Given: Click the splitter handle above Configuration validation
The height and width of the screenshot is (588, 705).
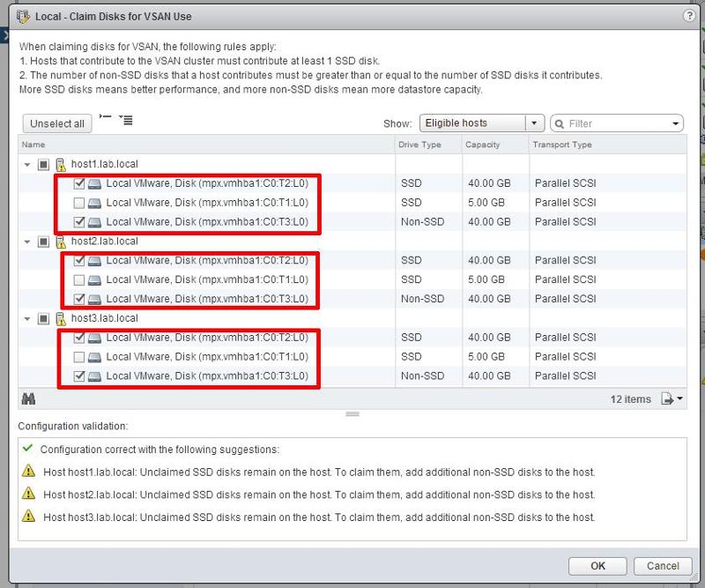Looking at the screenshot, I should pyautogui.click(x=352, y=414).
